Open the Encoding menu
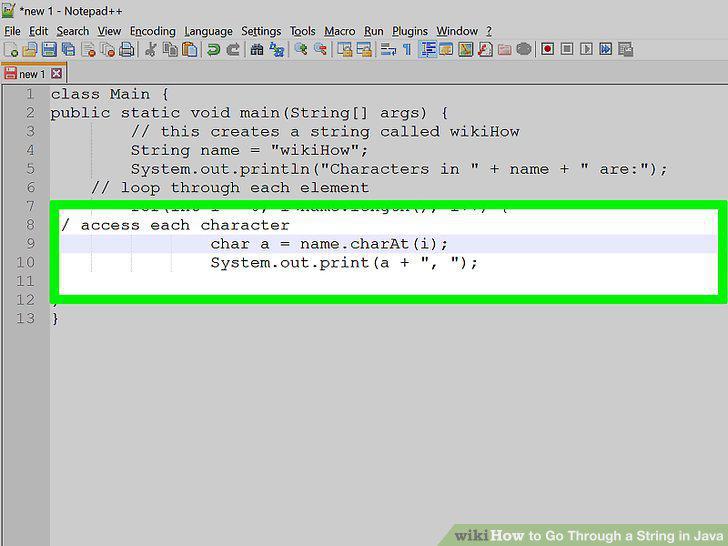 tap(153, 31)
